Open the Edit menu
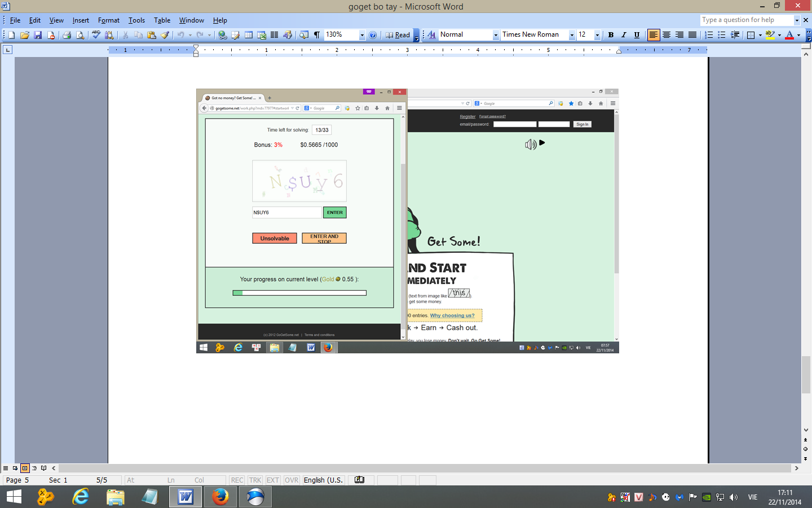This screenshot has width=812, height=508. [35, 20]
